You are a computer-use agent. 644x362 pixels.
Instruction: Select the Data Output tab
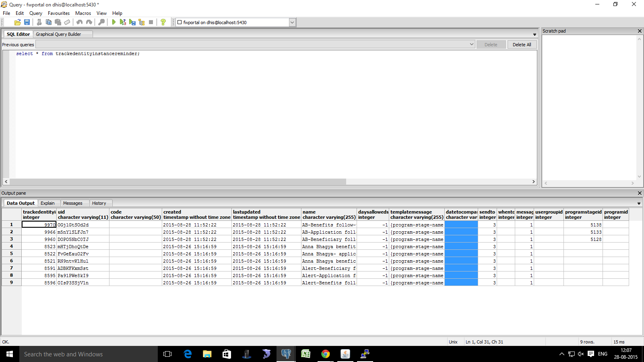click(21, 203)
